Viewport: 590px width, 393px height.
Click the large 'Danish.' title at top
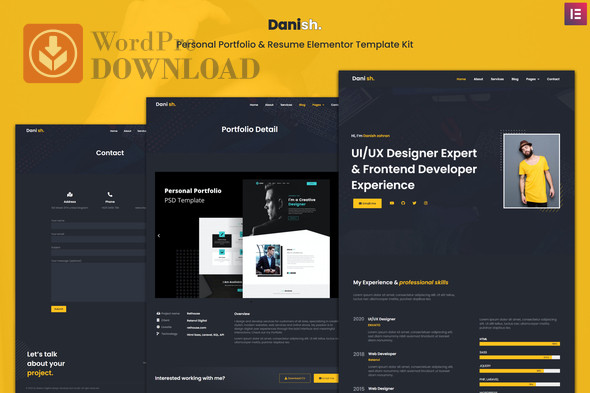pyautogui.click(x=295, y=25)
